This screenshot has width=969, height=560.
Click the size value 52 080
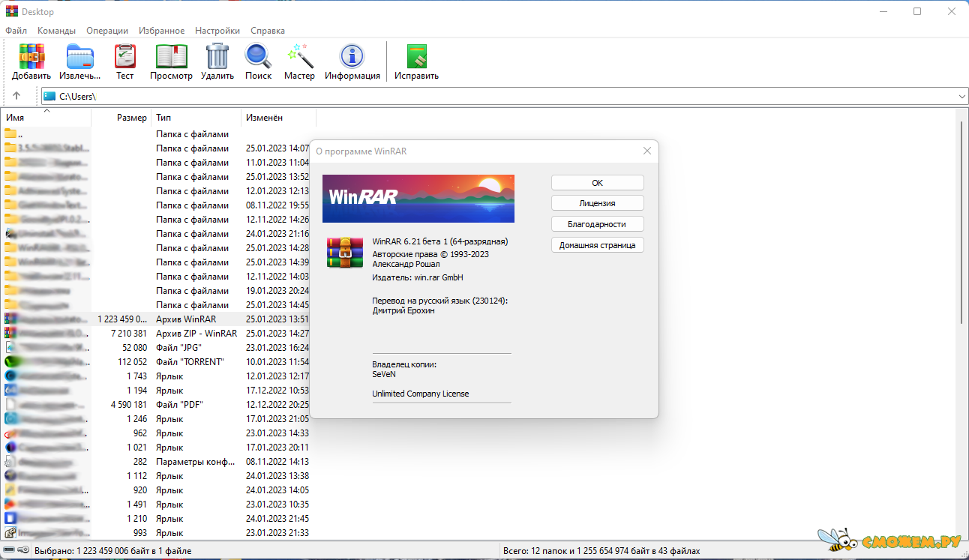pos(135,348)
